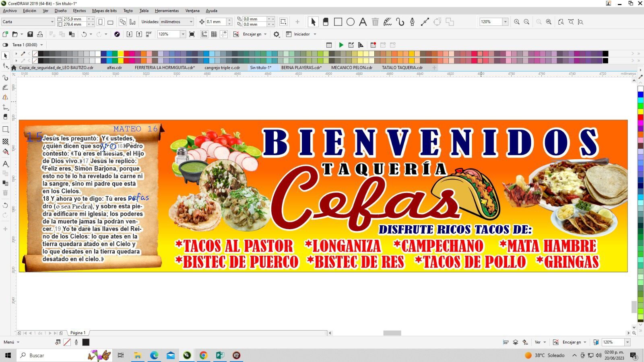
Task: Open the Tarea 1 (00:00) dropdown arrow
Action: [x=41, y=45]
